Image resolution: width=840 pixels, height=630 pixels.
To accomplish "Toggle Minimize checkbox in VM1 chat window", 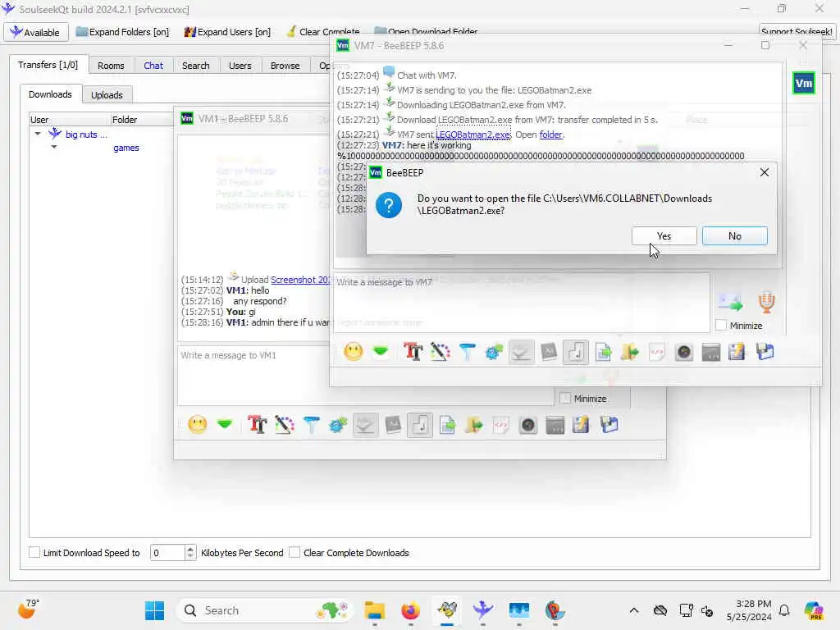I will pyautogui.click(x=565, y=398).
